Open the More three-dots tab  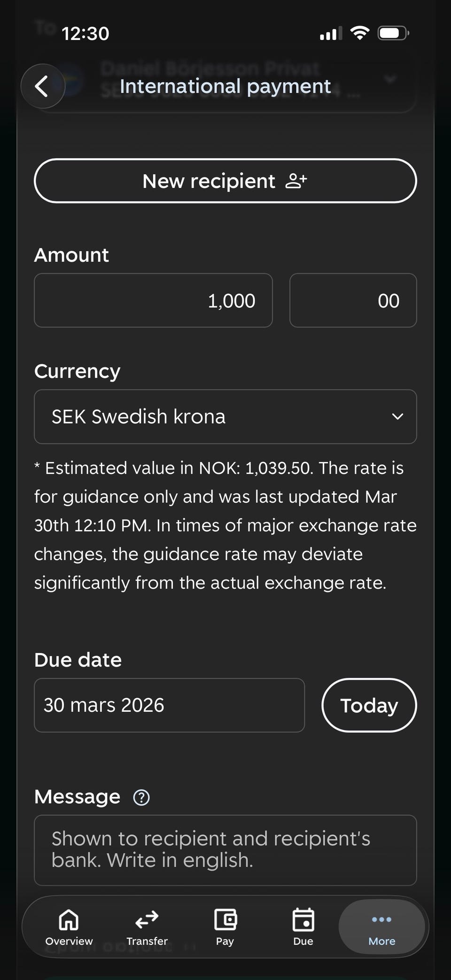click(381, 926)
